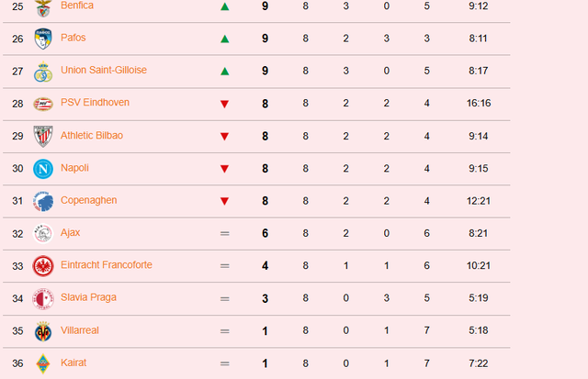This screenshot has width=588, height=379.
Task: Click the Villarreal club crest
Action: 43,331
